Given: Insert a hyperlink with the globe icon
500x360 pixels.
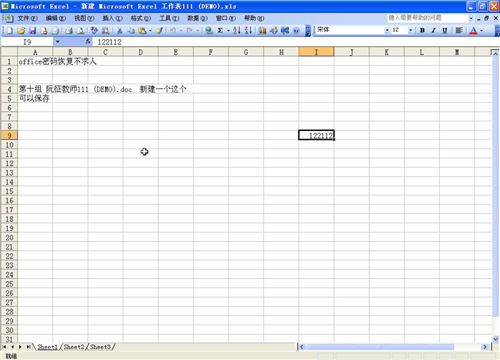Looking at the screenshot, I should (x=209, y=31).
